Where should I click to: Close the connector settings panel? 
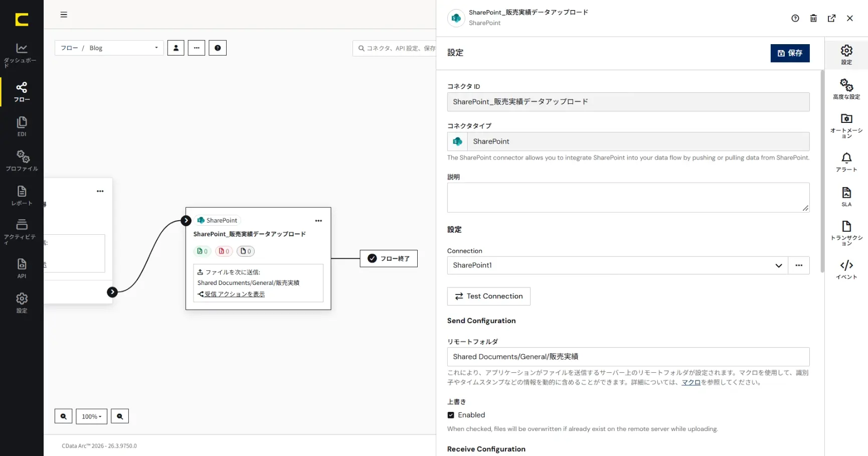pos(850,18)
